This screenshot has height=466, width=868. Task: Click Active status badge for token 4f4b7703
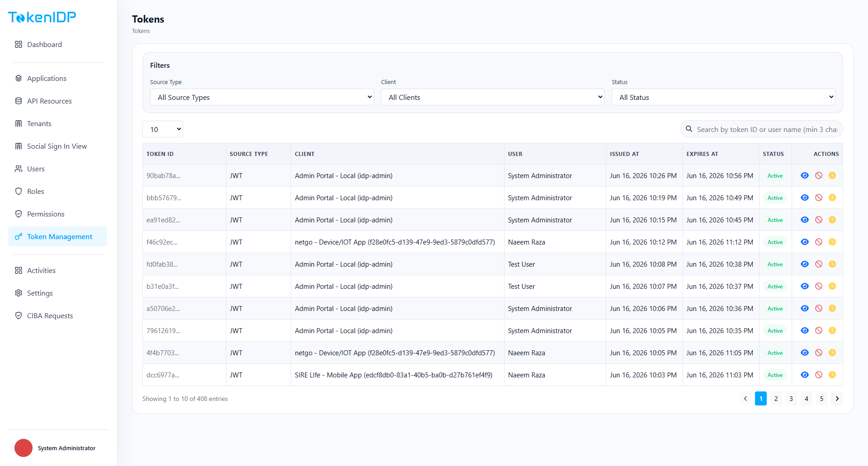coord(775,353)
